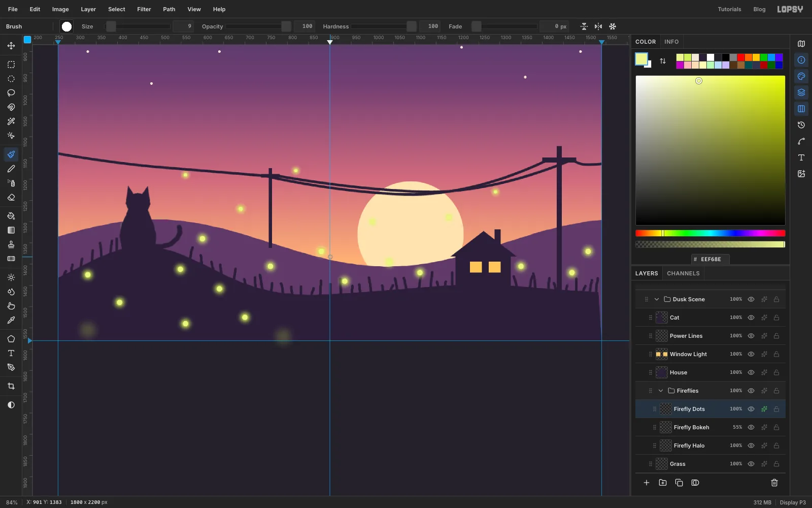
Task: Add new layer with plus icon
Action: (647, 483)
